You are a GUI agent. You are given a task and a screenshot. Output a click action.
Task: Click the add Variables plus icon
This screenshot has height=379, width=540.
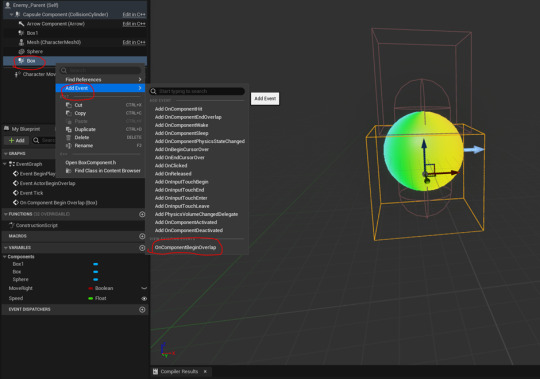142,248
